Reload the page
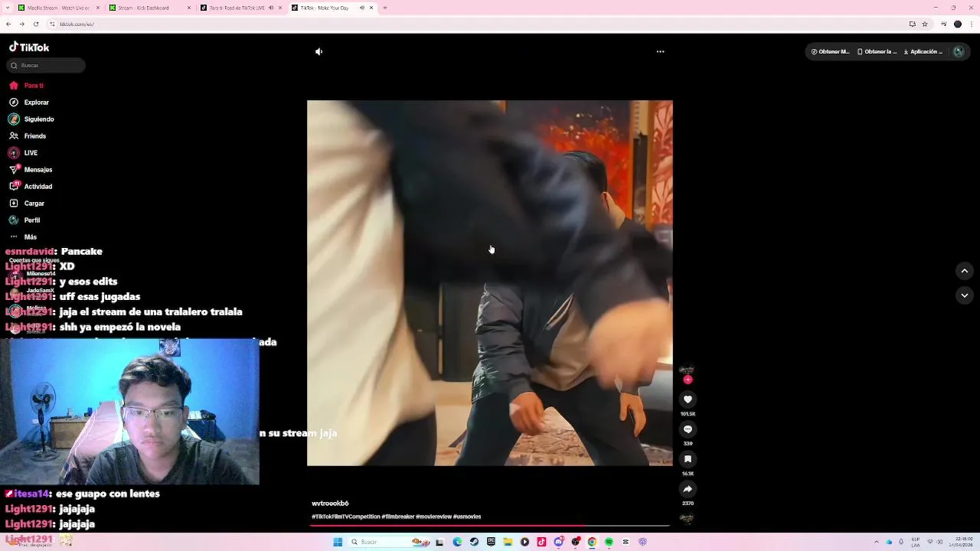This screenshot has width=980, height=551. click(x=35, y=24)
